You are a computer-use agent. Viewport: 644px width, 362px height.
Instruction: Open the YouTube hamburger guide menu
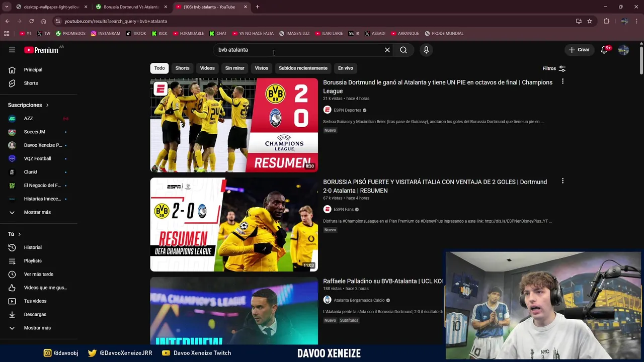point(12,50)
